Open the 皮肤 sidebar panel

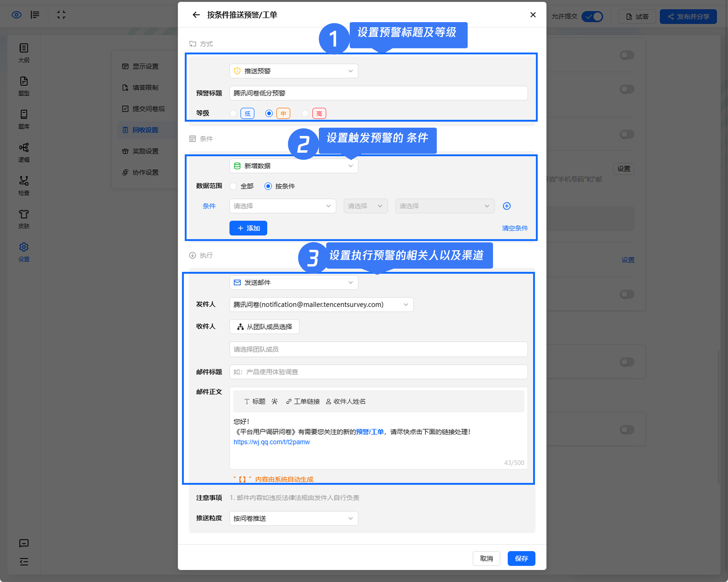pyautogui.click(x=24, y=219)
